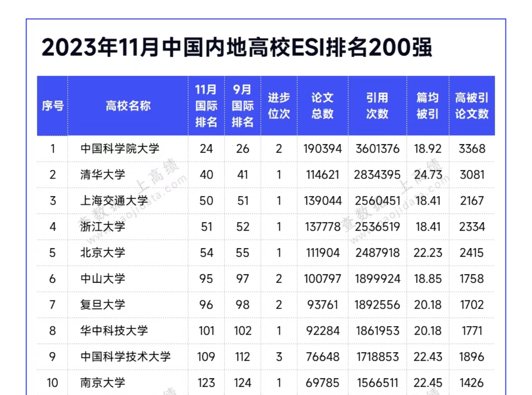532x395 pixels.
Task: Select the '高校名称' column header
Action: click(128, 106)
